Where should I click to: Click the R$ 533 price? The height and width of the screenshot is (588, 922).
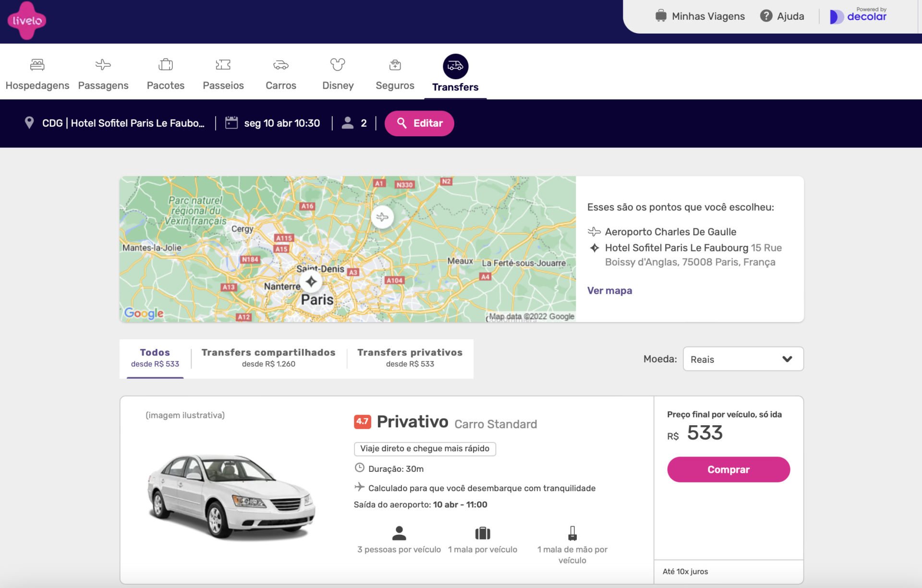pos(695,433)
